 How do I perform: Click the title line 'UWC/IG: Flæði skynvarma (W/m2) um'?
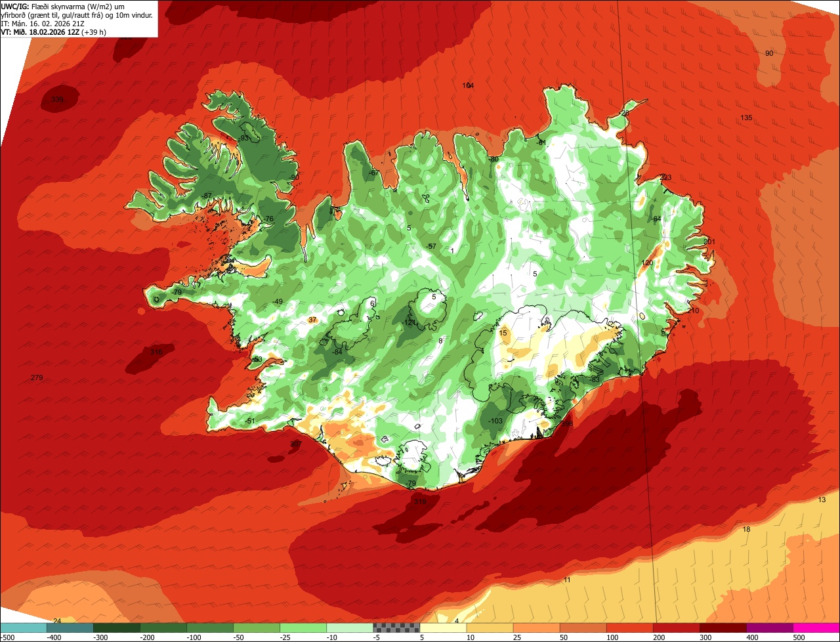point(63,6)
